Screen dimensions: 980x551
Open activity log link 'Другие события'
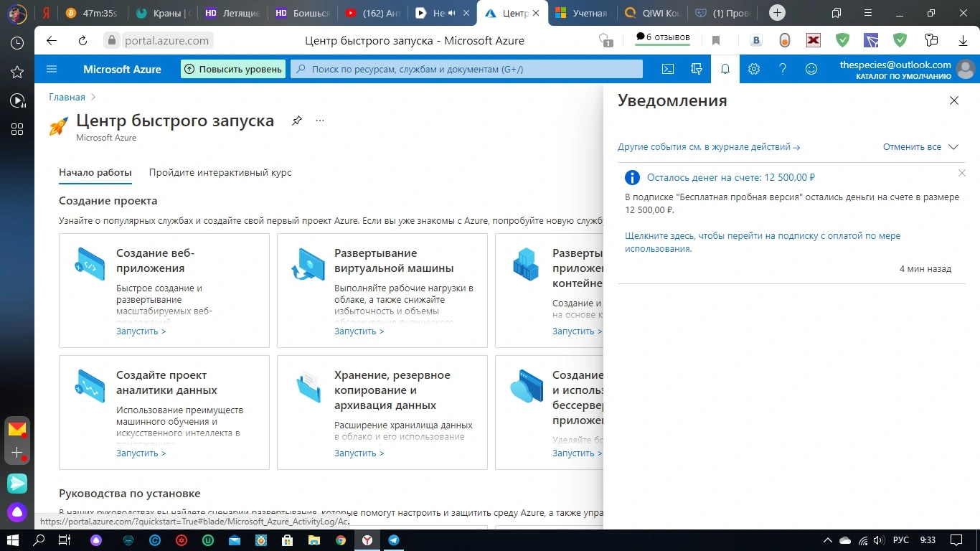[x=709, y=147]
